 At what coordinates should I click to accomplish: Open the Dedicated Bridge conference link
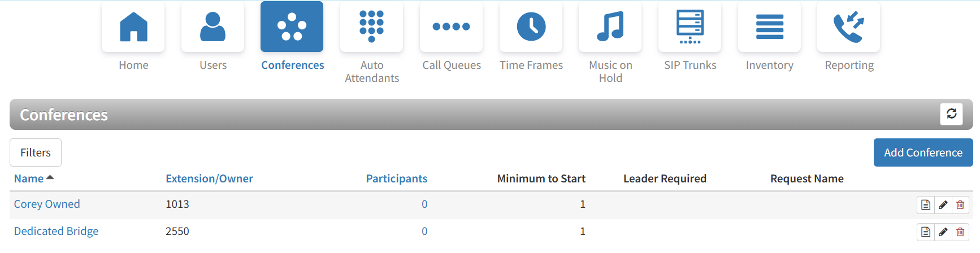56,231
